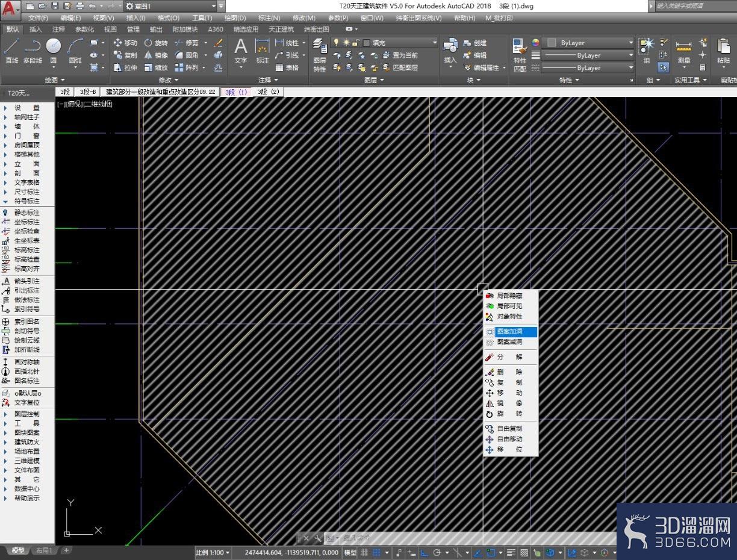The image size is (737, 560).
Task: Toggle the layer on/off lightbulb icon
Action: pyautogui.click(x=337, y=43)
